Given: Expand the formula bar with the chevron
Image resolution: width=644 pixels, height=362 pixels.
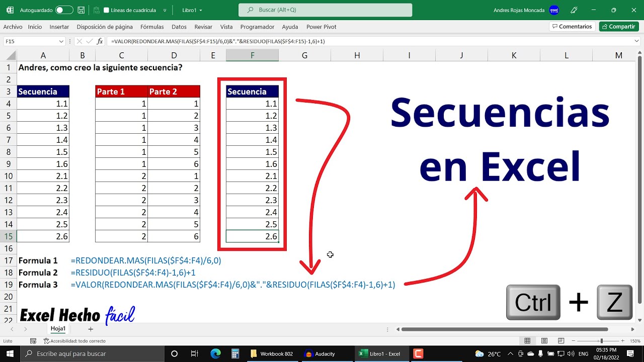Looking at the screenshot, I should pos(636,41).
